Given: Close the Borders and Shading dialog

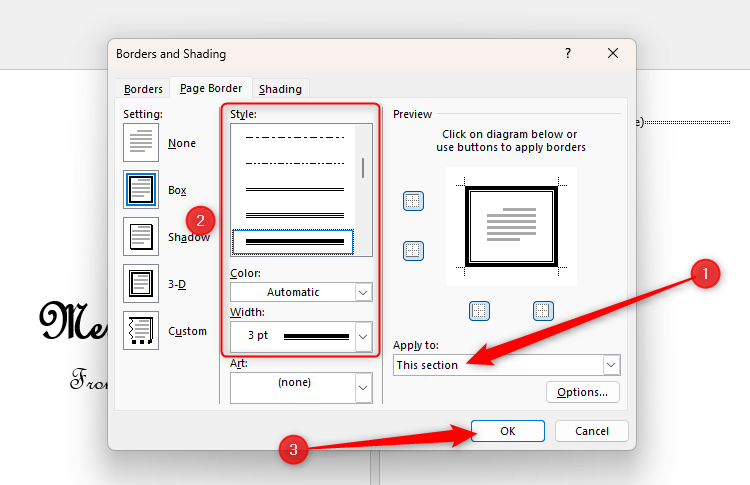Looking at the screenshot, I should 613,53.
